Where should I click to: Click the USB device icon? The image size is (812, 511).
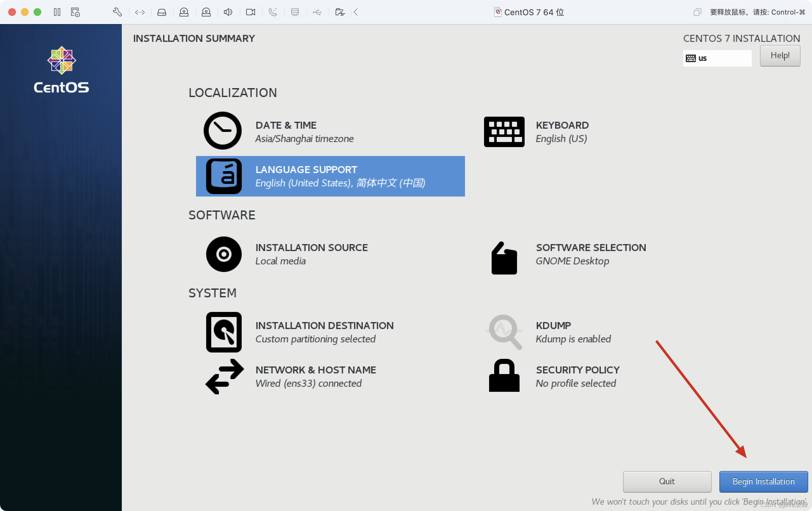pyautogui.click(x=317, y=12)
